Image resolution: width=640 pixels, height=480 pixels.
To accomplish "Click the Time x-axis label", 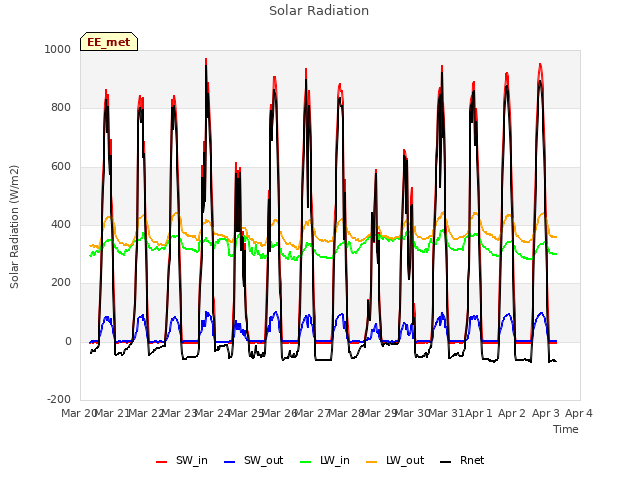I will [566, 429].
